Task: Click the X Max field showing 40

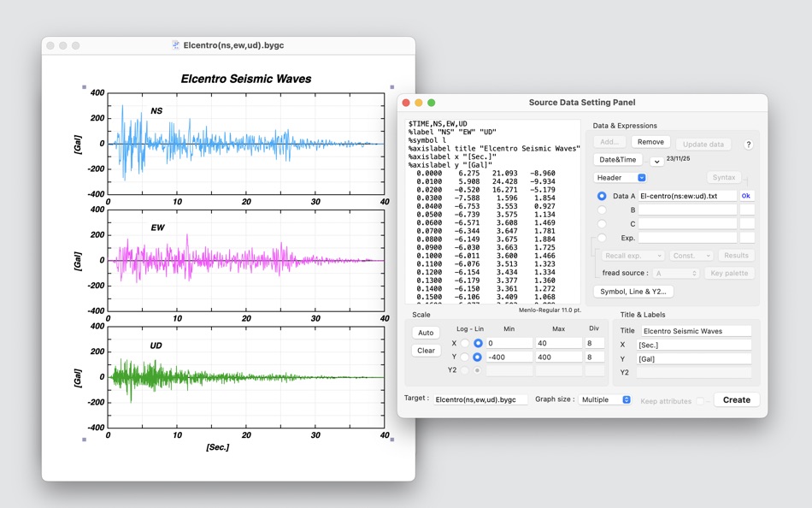Action: [x=559, y=343]
